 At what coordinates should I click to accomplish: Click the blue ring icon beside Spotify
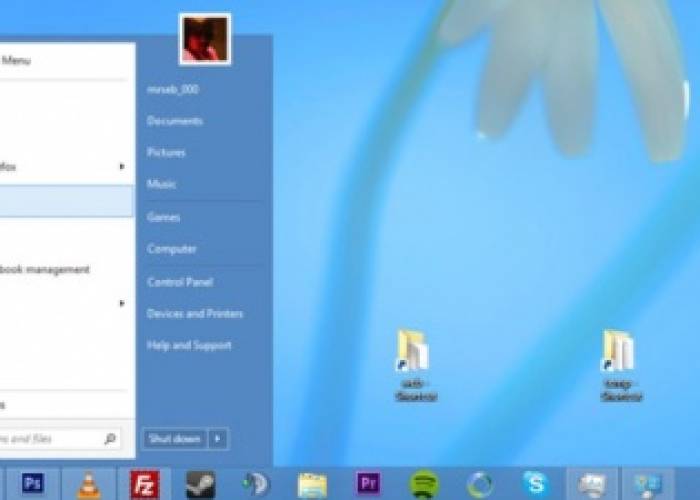(480, 485)
